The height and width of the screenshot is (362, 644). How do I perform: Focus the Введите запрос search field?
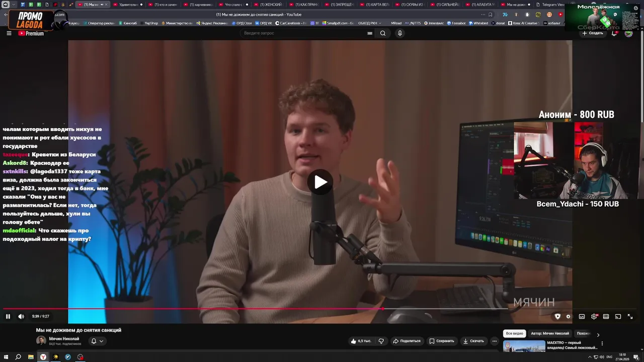(303, 33)
